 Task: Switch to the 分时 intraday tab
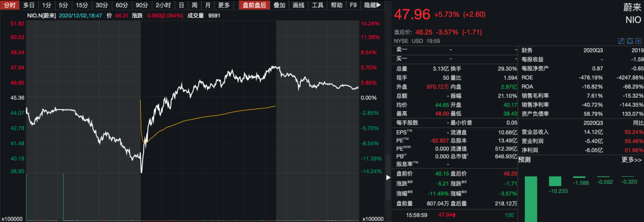(x=10, y=5)
